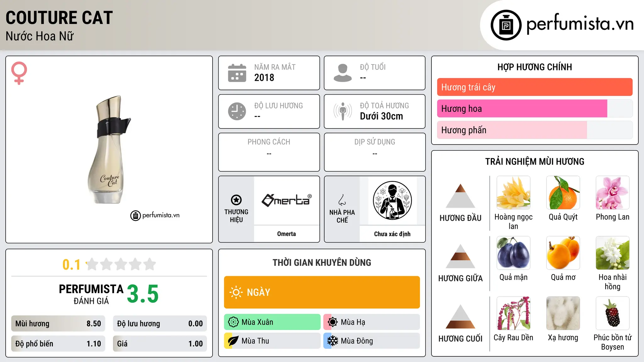Screen dimensions: 644x362
Task: Open the Xạ hương musk image
Action: point(563,313)
